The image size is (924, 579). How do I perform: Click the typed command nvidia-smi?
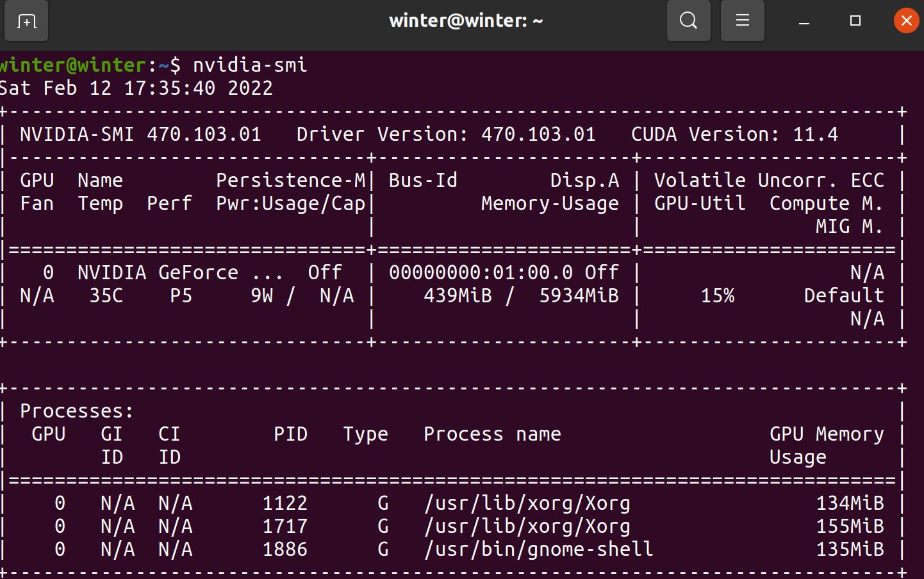click(251, 65)
